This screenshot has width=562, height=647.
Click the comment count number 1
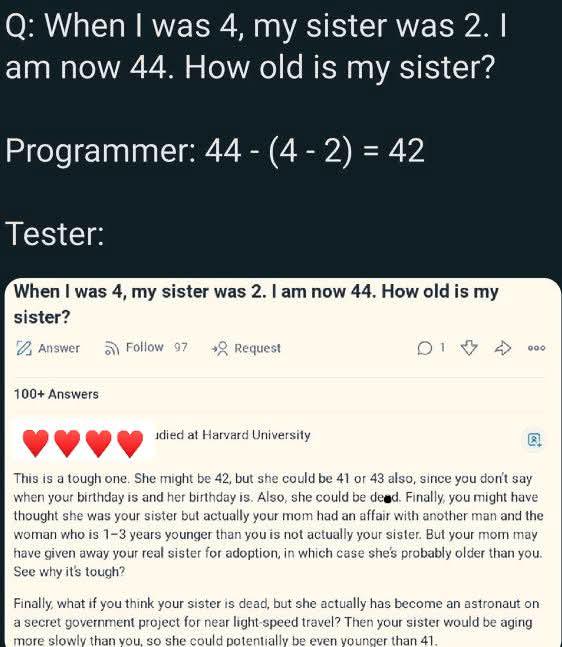pyautogui.click(x=442, y=347)
